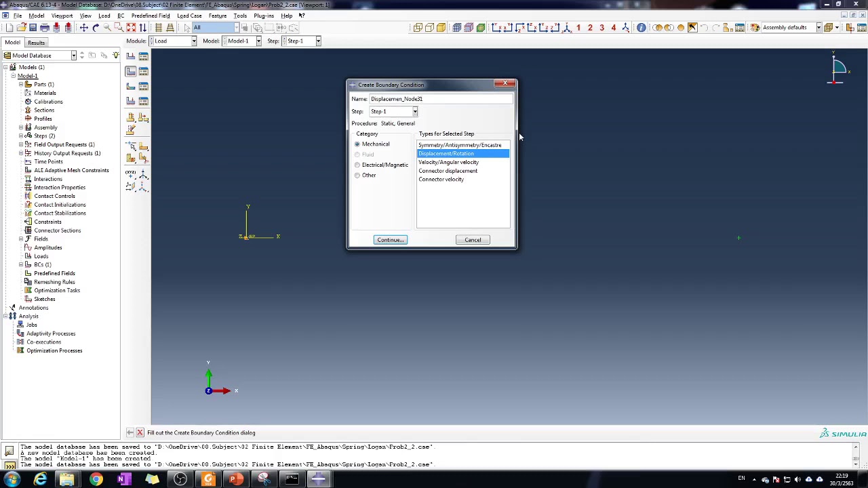868x488 pixels.
Task: Open Chrome from the taskbar
Action: [x=96, y=480]
